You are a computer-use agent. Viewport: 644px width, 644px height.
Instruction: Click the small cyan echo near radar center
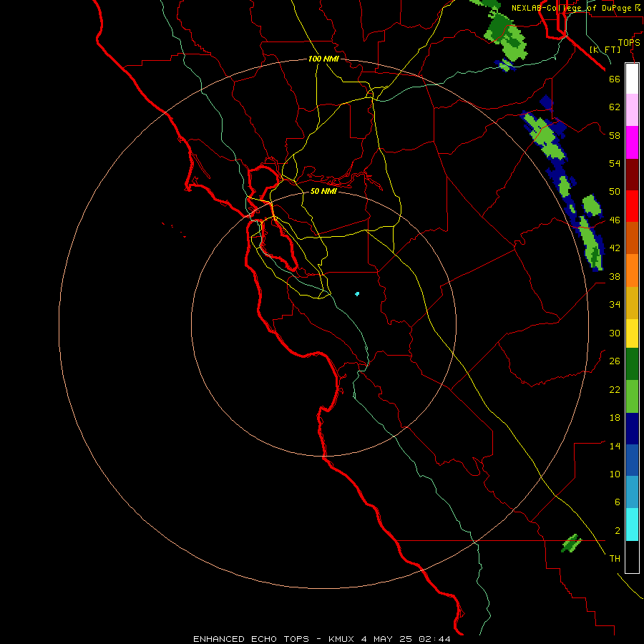point(357,293)
